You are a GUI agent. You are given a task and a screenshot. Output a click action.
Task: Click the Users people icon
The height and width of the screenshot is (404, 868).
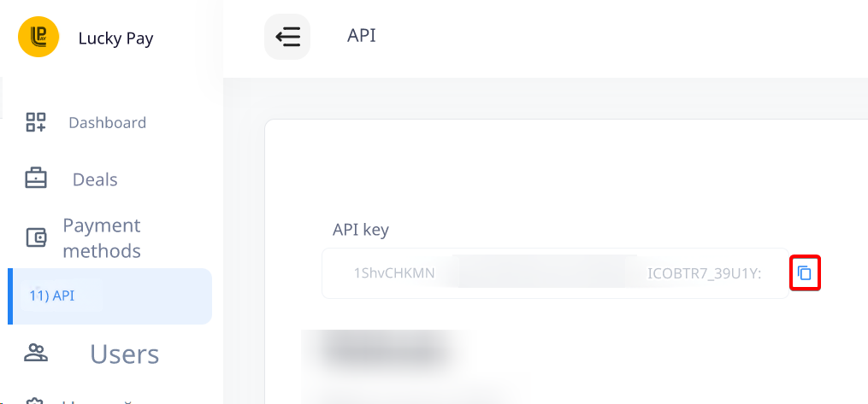pos(36,354)
